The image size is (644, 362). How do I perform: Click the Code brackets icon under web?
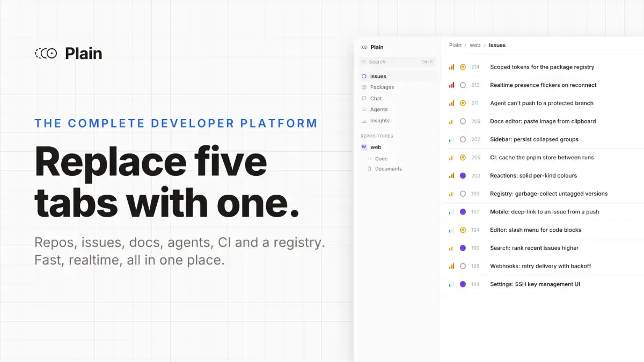(x=369, y=159)
